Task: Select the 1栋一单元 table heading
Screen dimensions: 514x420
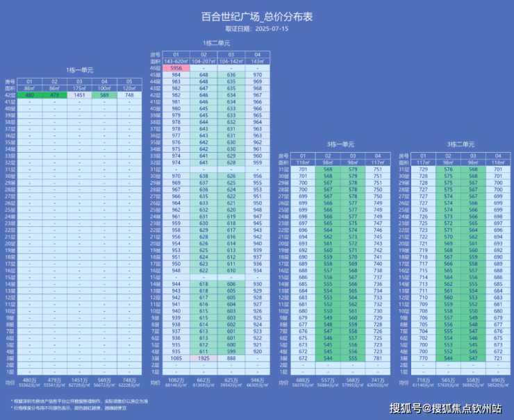Action: [x=79, y=70]
